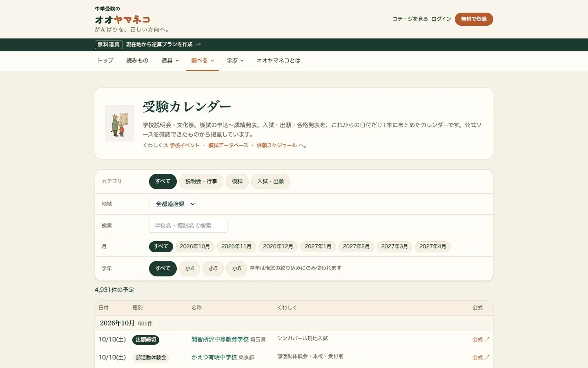
Task: Open the 全都道府県 region dropdown
Action: tap(173, 204)
